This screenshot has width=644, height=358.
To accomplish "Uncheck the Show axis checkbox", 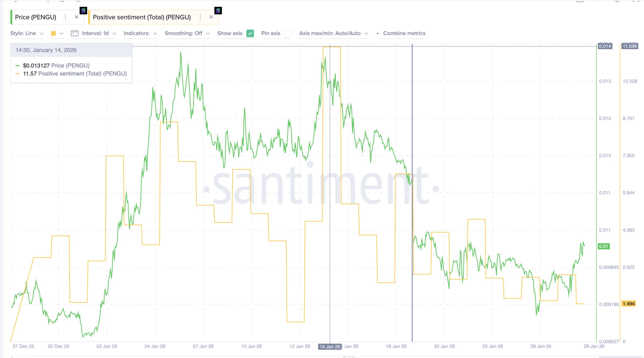I will pyautogui.click(x=250, y=33).
